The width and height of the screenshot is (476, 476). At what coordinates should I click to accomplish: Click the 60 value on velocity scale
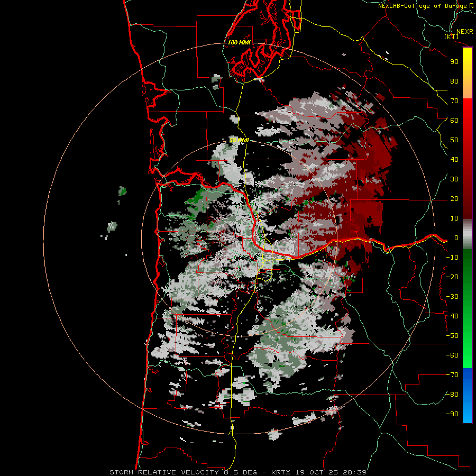454,120
